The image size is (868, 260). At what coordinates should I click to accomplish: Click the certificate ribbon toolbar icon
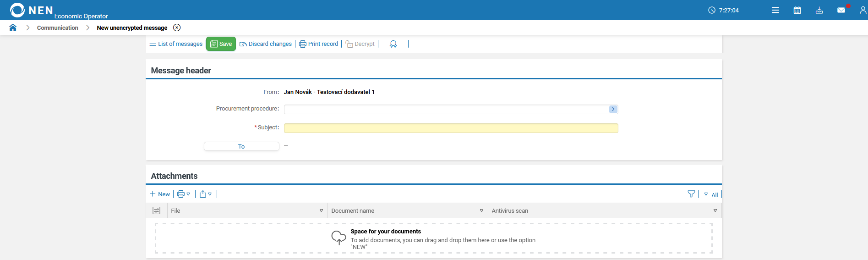393,44
